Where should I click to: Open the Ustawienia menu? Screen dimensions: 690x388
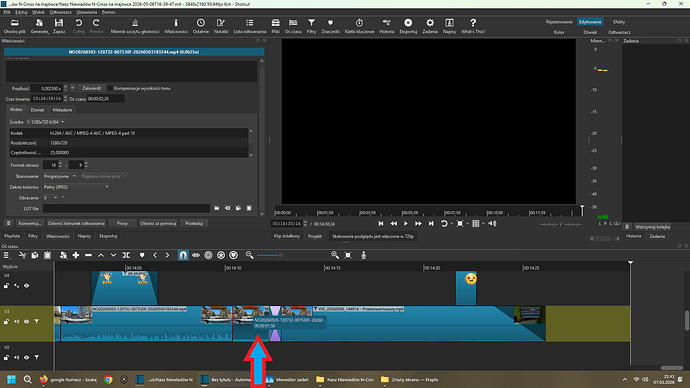point(87,12)
